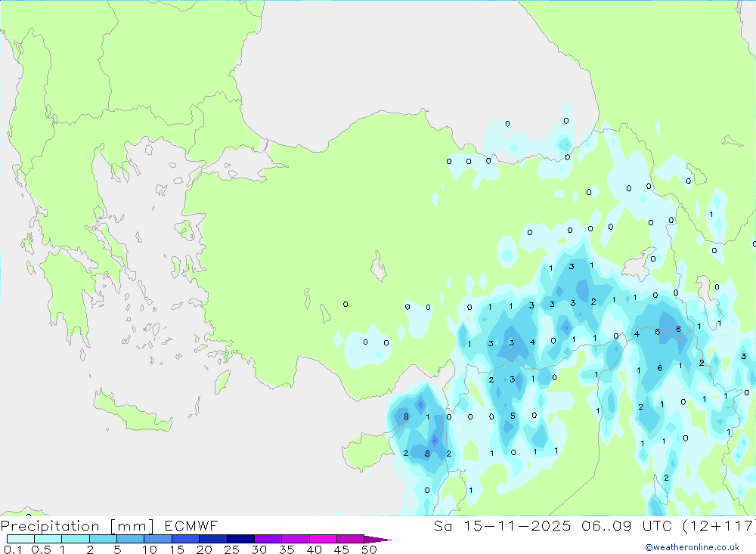This screenshot has width=756, height=554.
Task: Click the 25 legend scale label
Action: (x=231, y=549)
